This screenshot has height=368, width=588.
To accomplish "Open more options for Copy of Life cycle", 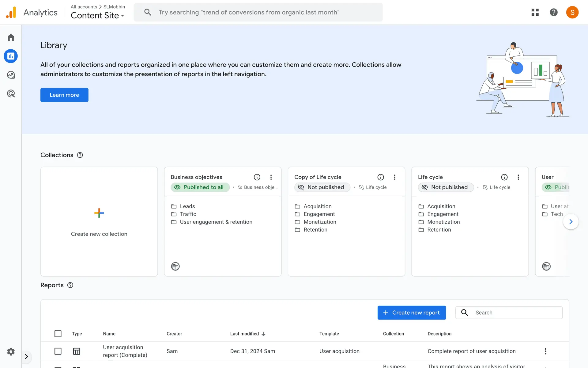I will 394,177.
